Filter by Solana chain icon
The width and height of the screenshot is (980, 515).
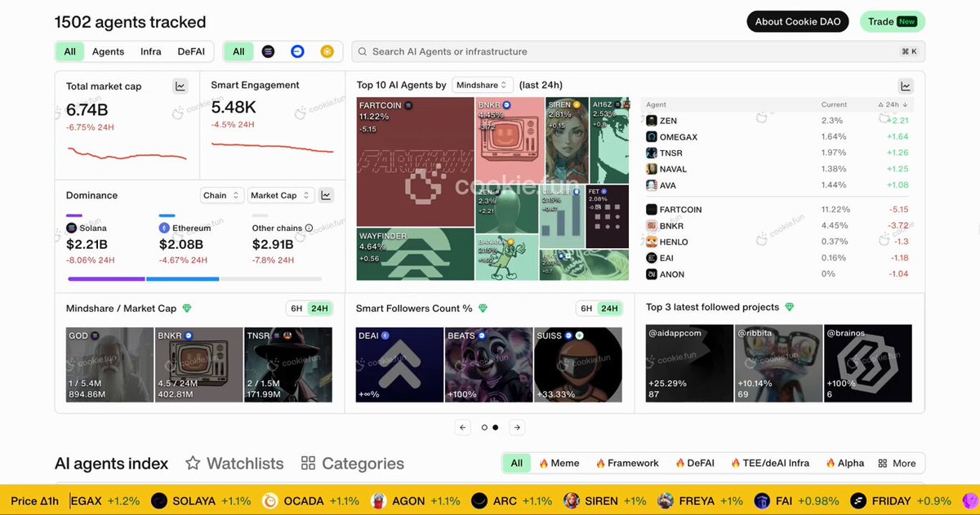(x=268, y=51)
